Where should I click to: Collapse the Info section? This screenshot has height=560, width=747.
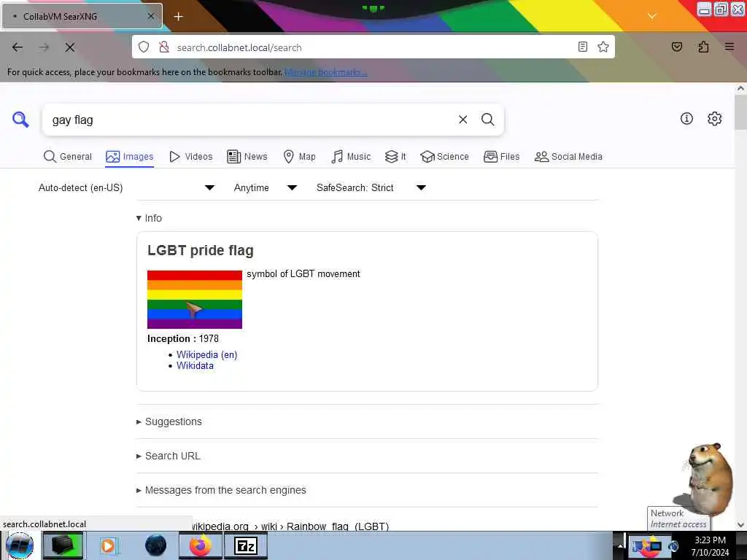(x=149, y=218)
